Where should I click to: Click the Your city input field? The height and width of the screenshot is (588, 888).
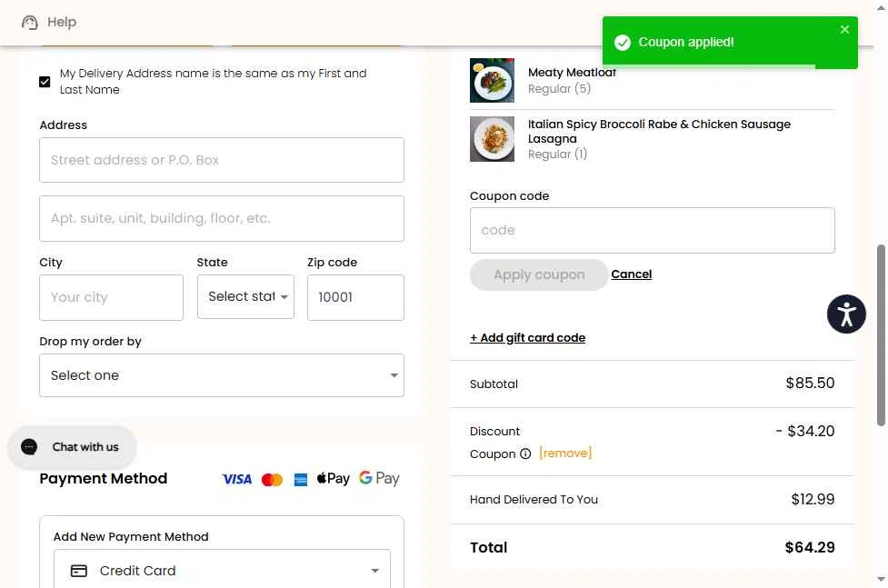[x=111, y=297]
